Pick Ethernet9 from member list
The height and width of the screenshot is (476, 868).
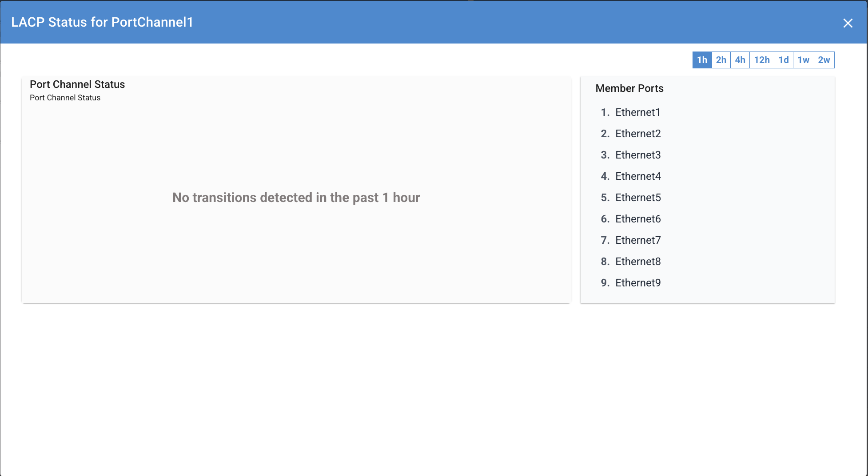coord(638,283)
